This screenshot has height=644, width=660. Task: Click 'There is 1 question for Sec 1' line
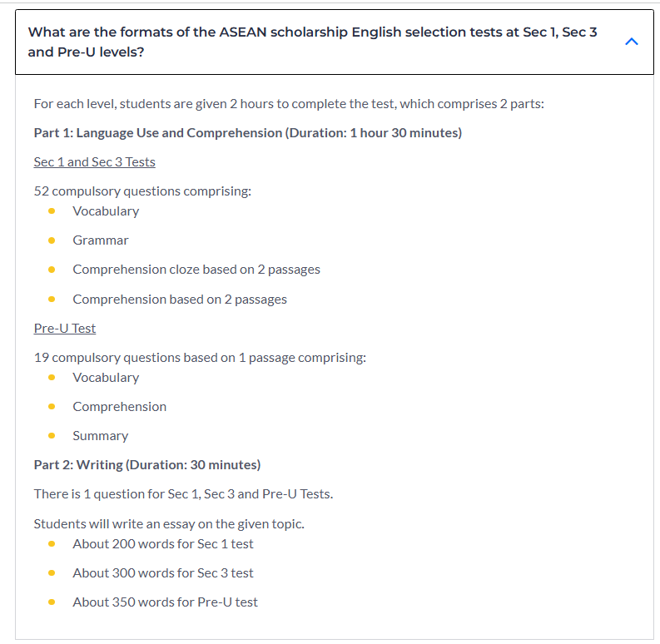click(183, 493)
